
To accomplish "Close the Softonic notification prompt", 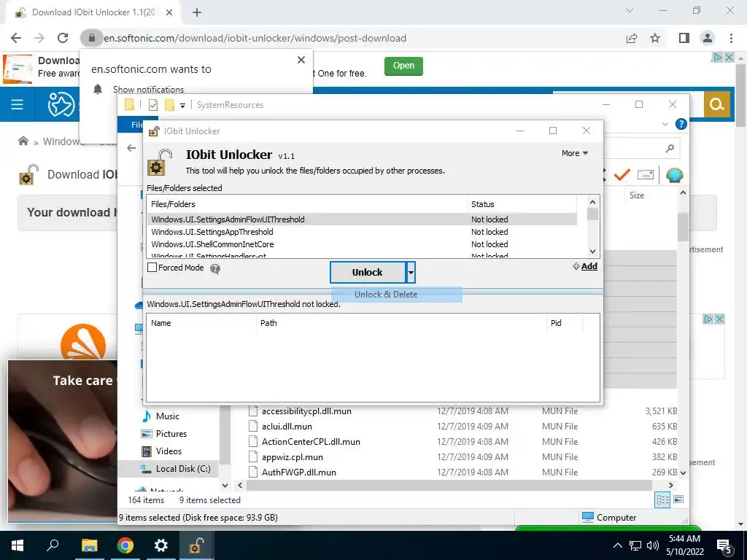I will pos(301,60).
